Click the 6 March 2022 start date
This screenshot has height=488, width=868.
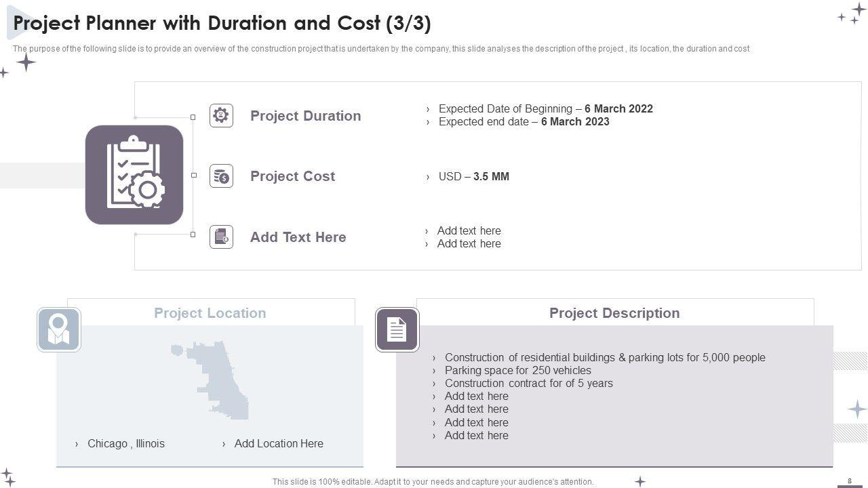click(x=618, y=108)
